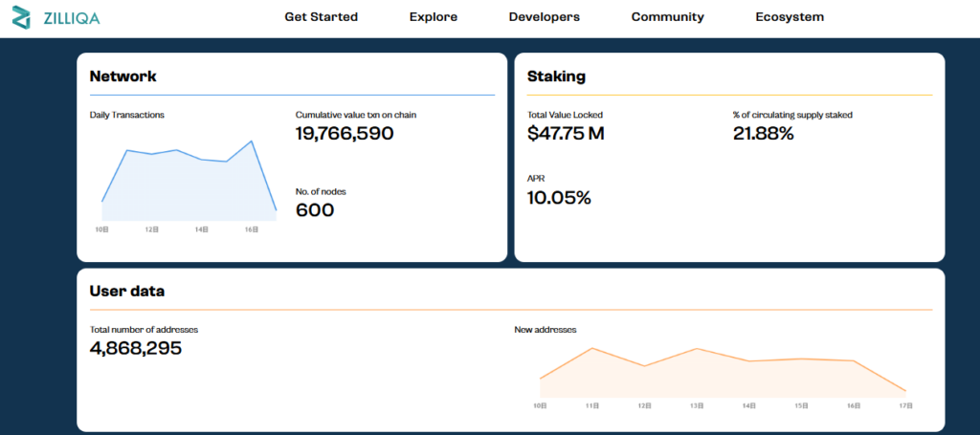Open the Explore menu
980x435 pixels.
(433, 17)
